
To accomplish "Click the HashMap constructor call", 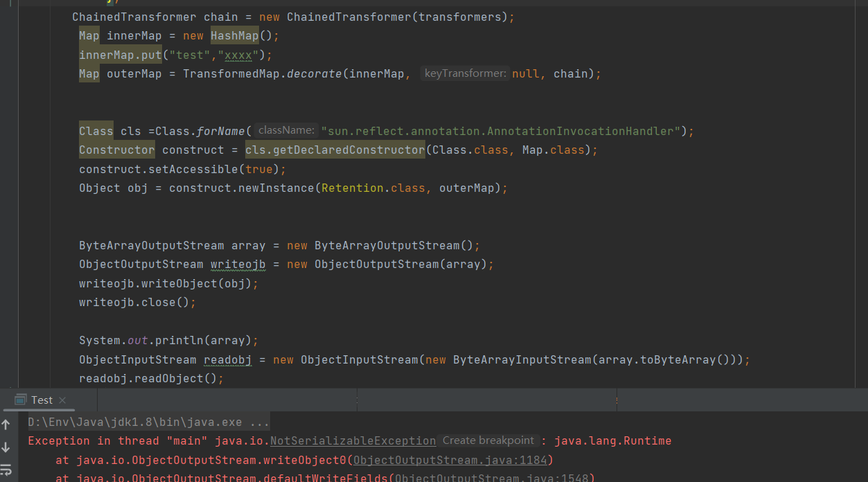I will click(x=234, y=35).
